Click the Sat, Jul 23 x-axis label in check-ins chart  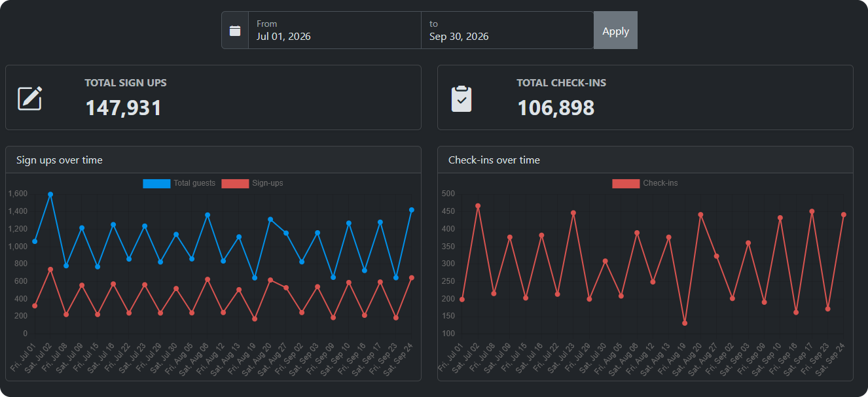coord(560,358)
